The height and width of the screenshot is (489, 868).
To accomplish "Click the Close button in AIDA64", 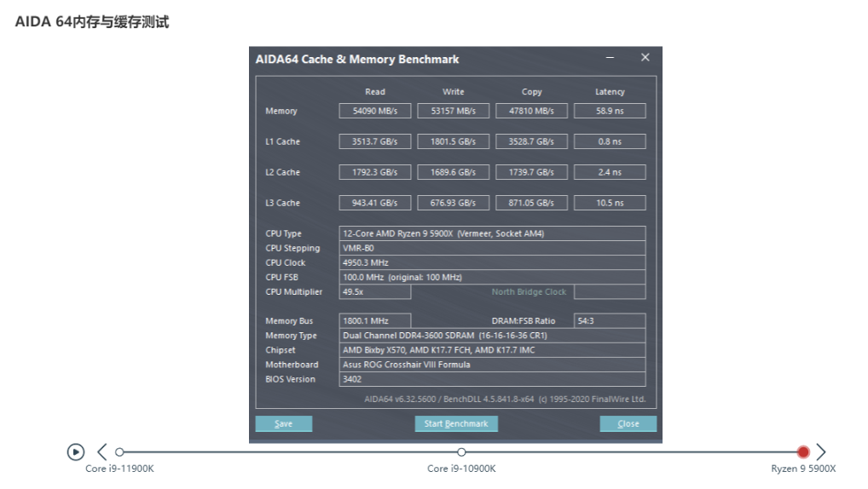I will click(628, 423).
